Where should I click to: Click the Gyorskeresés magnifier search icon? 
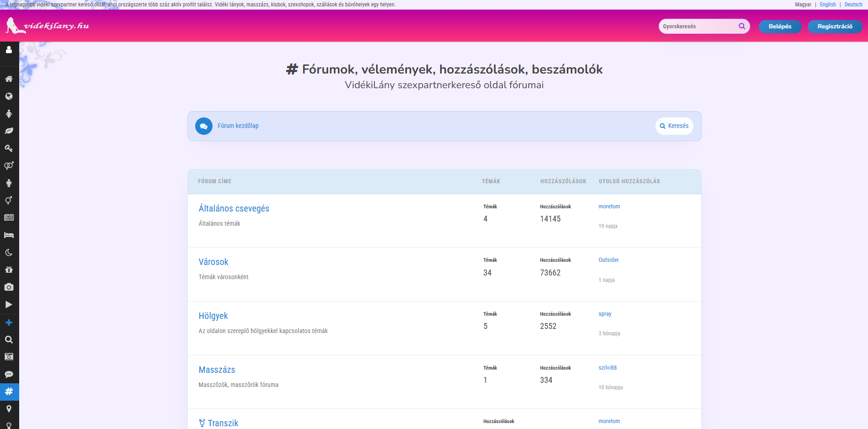tap(742, 26)
